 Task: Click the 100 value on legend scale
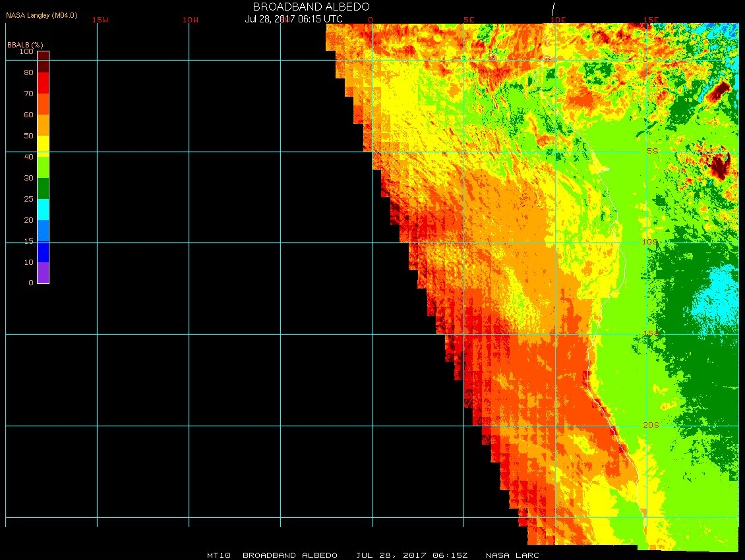[x=26, y=51]
